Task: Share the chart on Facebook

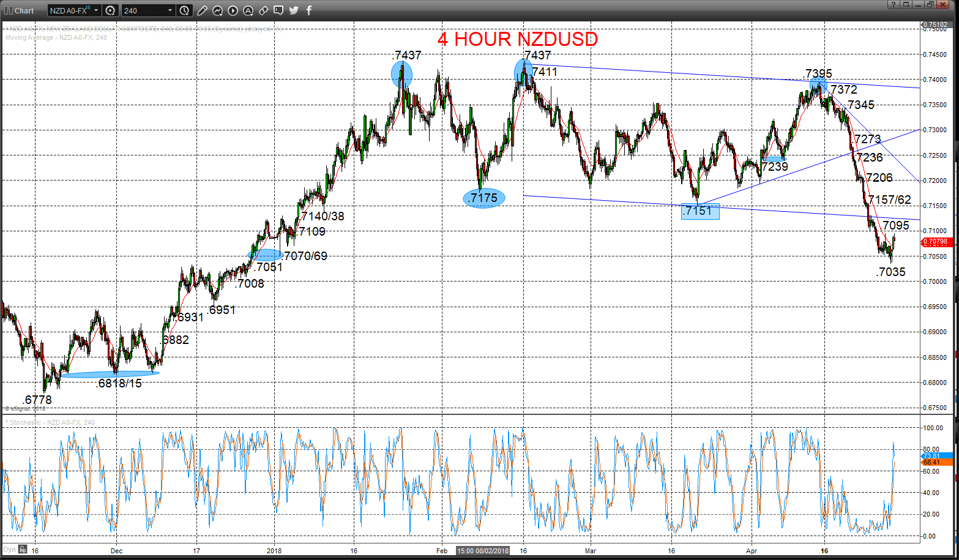Action: (x=309, y=10)
